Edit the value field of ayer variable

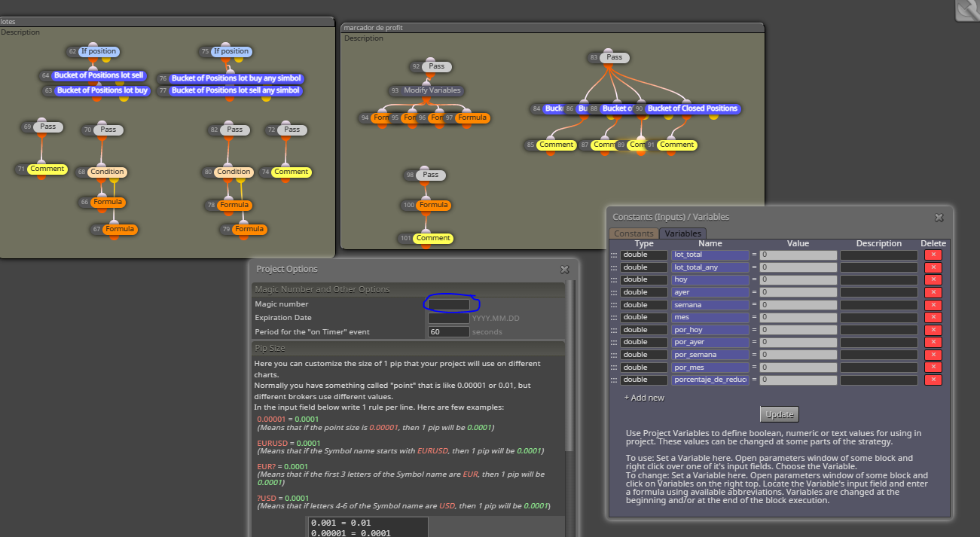pos(798,292)
